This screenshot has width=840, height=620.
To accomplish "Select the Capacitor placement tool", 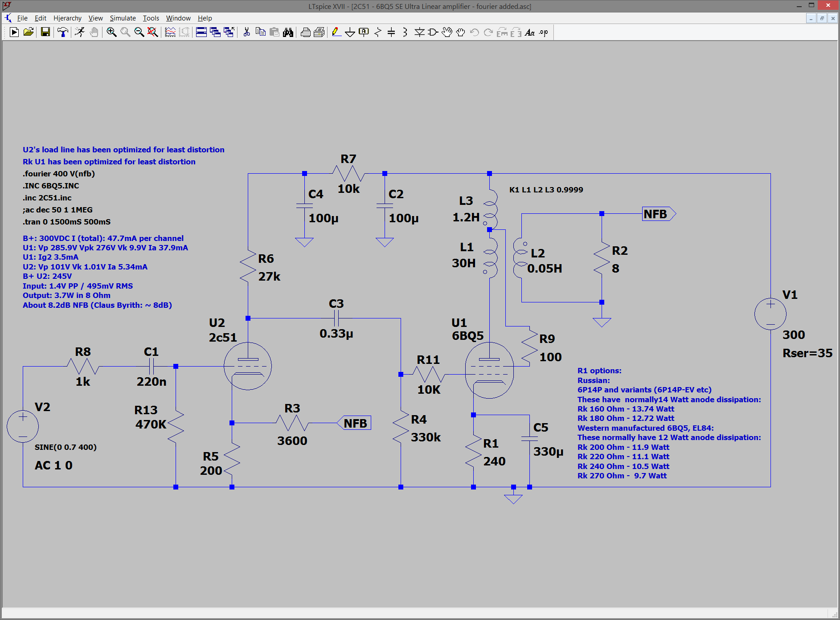I will pos(391,32).
